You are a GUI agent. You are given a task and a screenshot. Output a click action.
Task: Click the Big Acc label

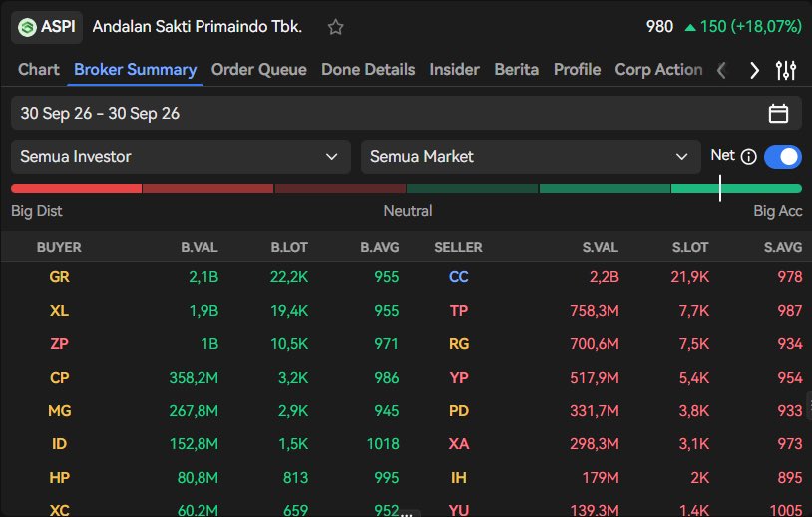coord(777,211)
